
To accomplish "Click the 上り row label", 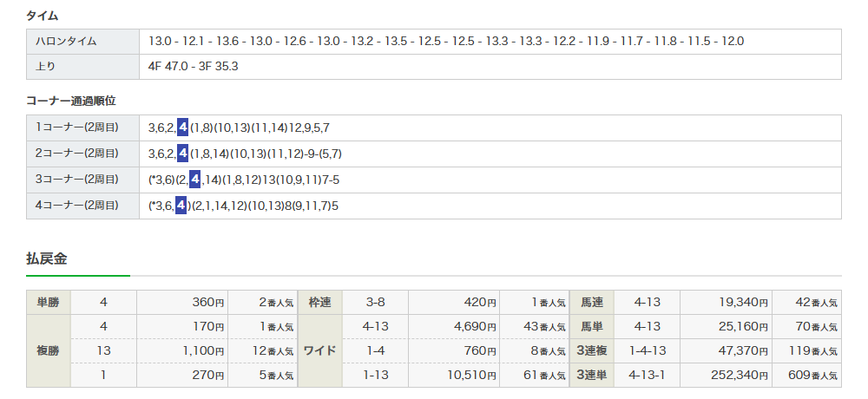I will 45,66.
